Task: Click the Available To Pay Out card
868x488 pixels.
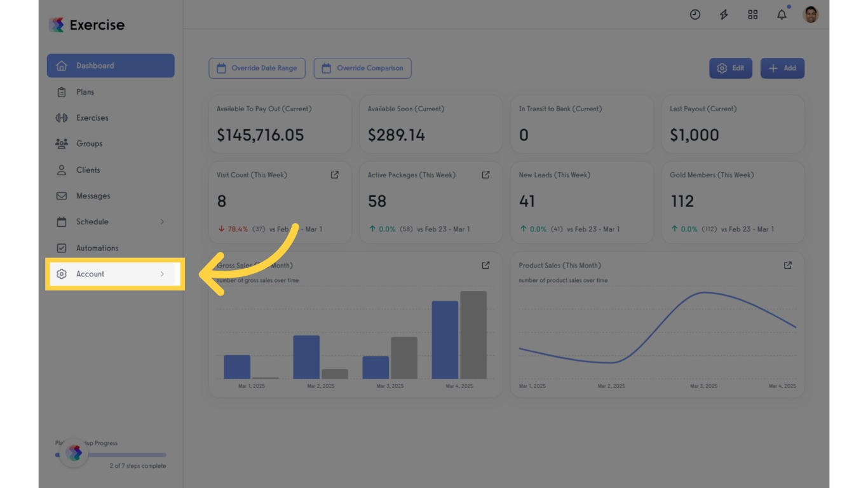Action: [x=280, y=125]
